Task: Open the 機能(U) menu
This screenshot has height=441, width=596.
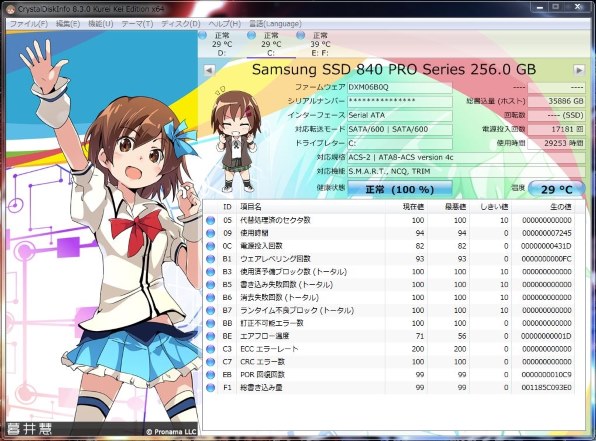Action: [101, 24]
